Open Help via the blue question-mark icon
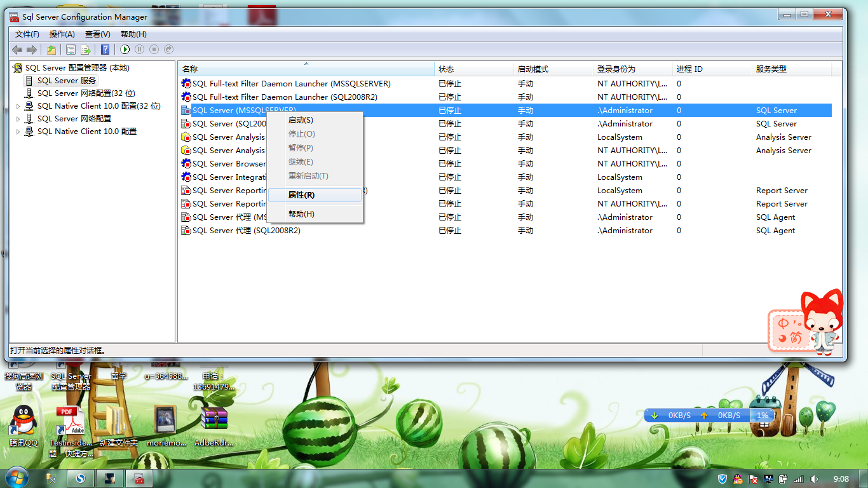Image resolution: width=868 pixels, height=488 pixels. click(105, 50)
